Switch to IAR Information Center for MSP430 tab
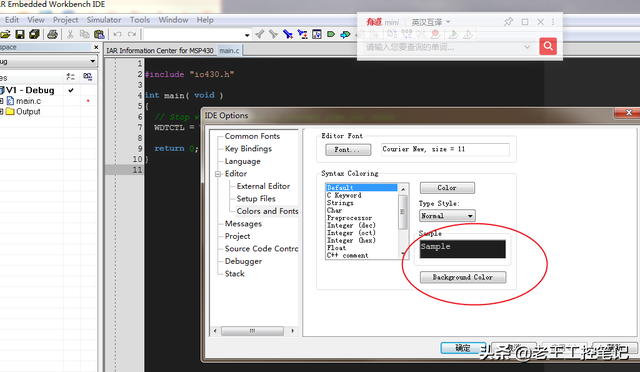Viewport: 640px width, 372px height. tap(160, 50)
